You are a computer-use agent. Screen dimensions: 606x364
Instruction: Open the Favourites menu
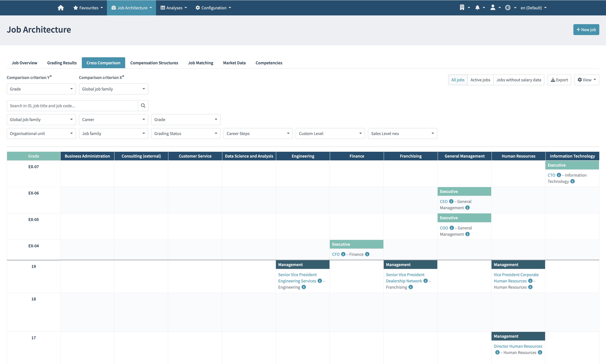pos(88,8)
